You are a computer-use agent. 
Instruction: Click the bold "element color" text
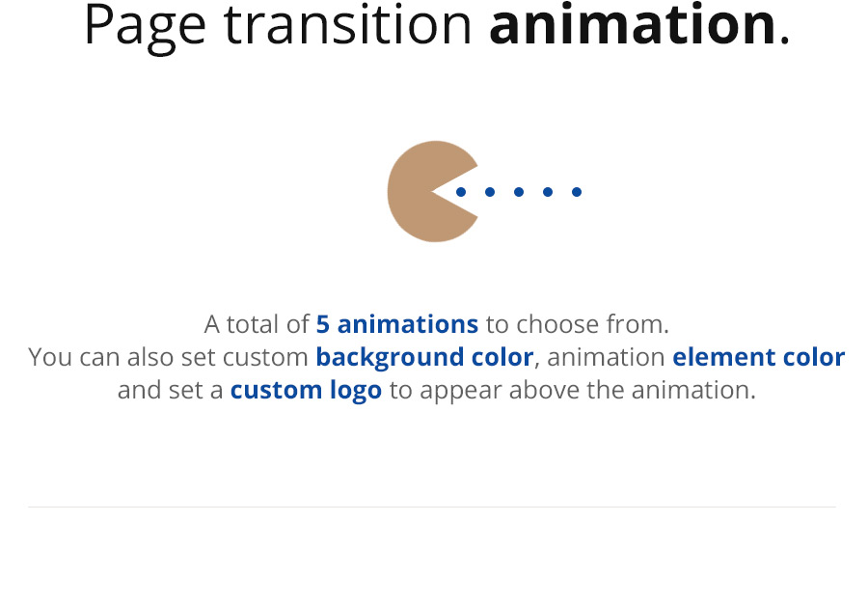tap(758, 357)
